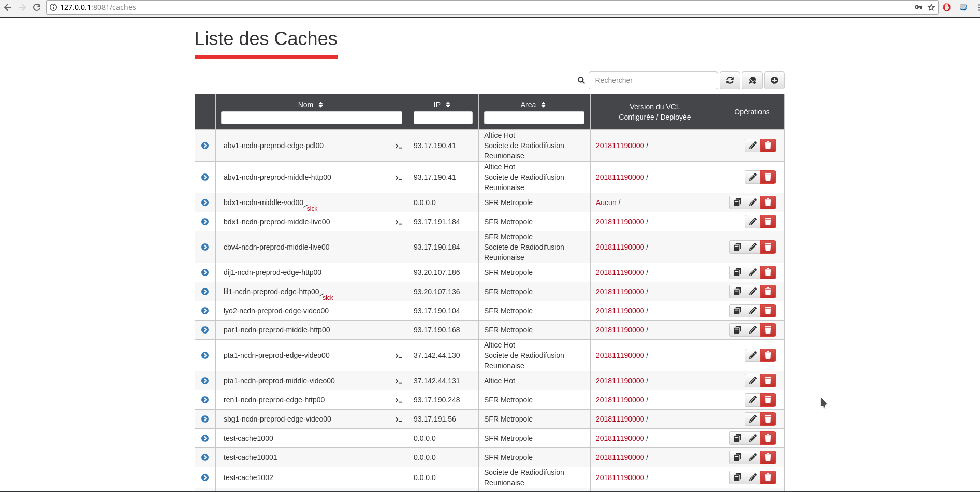The width and height of the screenshot is (980, 492).
Task: Delete abv1-ncdn-preprod-middle-http00 cache
Action: [768, 177]
